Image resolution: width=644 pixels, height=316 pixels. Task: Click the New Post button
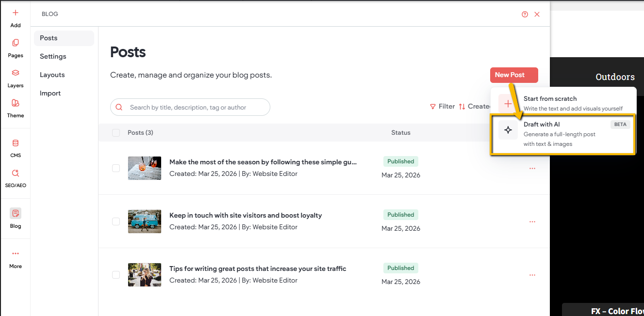coord(514,75)
